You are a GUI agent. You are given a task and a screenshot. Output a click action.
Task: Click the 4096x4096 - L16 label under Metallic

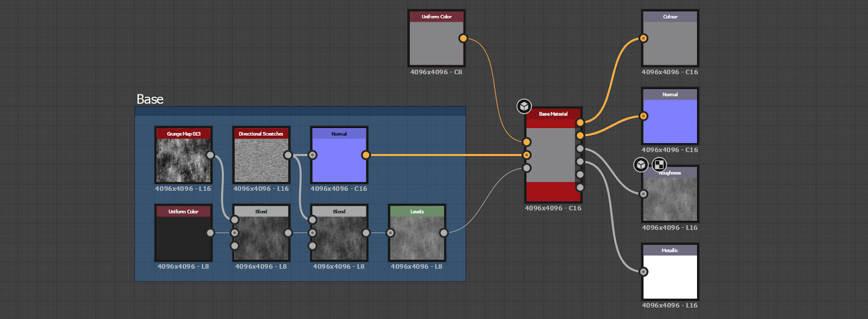670,305
